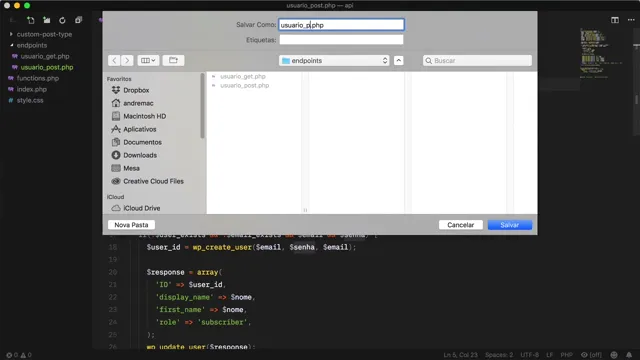The height and width of the screenshot is (360, 640).
Task: Collapse the endpoints folder in explorer
Action: tap(32, 45)
